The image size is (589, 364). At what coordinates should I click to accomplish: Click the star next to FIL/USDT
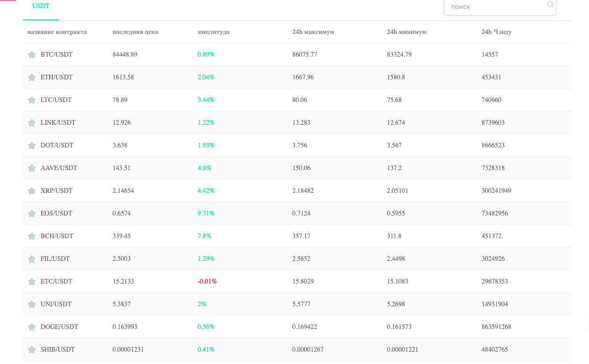coord(32,259)
